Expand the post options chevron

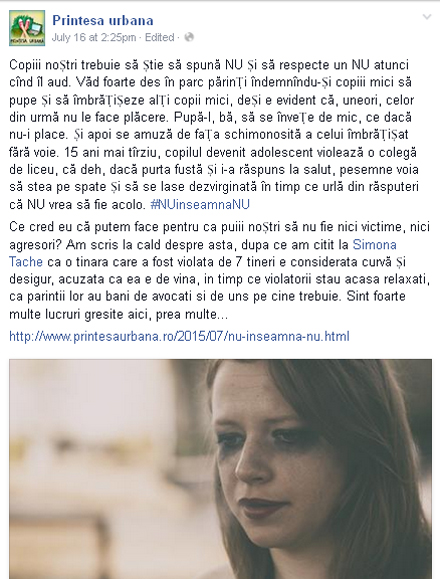point(427,17)
